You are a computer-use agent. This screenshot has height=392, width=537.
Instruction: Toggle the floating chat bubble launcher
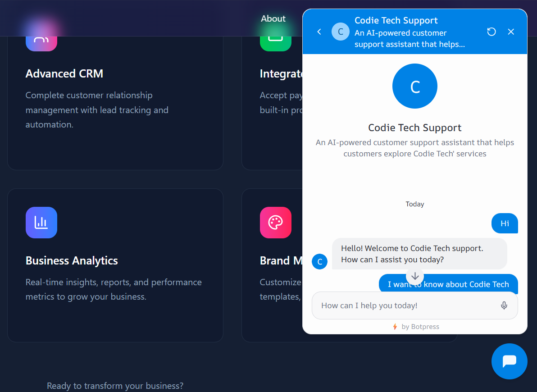509,361
